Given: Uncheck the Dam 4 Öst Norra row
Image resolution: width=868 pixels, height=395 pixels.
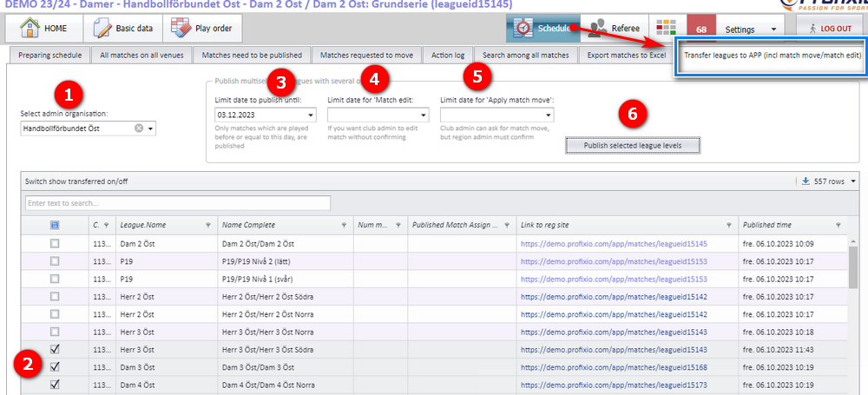Looking at the screenshot, I should [55, 385].
